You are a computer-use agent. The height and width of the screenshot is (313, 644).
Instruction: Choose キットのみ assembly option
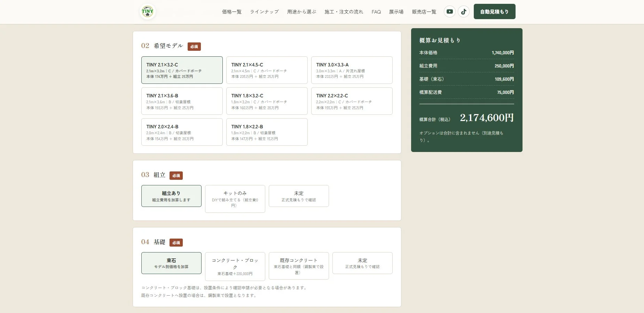(x=235, y=199)
